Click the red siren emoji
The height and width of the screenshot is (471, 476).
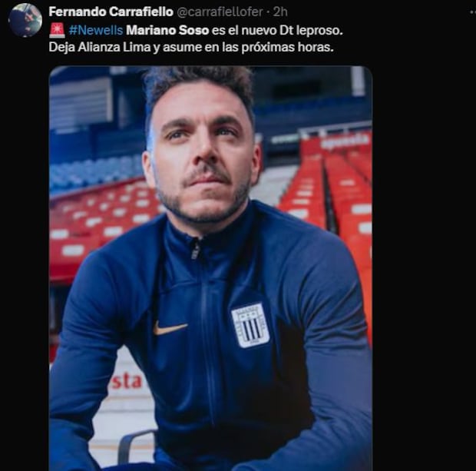click(57, 31)
